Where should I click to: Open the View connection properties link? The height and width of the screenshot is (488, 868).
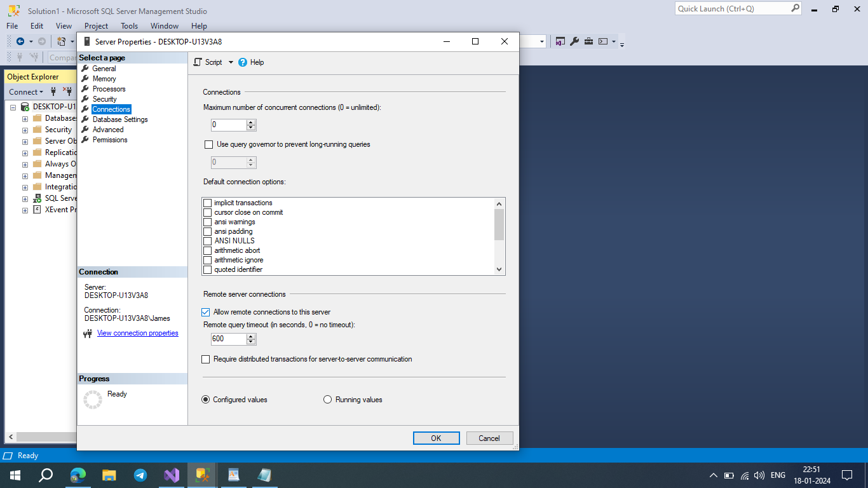138,333
